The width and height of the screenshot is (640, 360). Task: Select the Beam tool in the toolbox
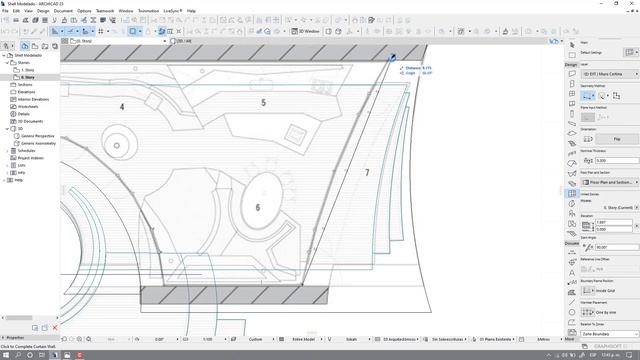(x=572, y=124)
